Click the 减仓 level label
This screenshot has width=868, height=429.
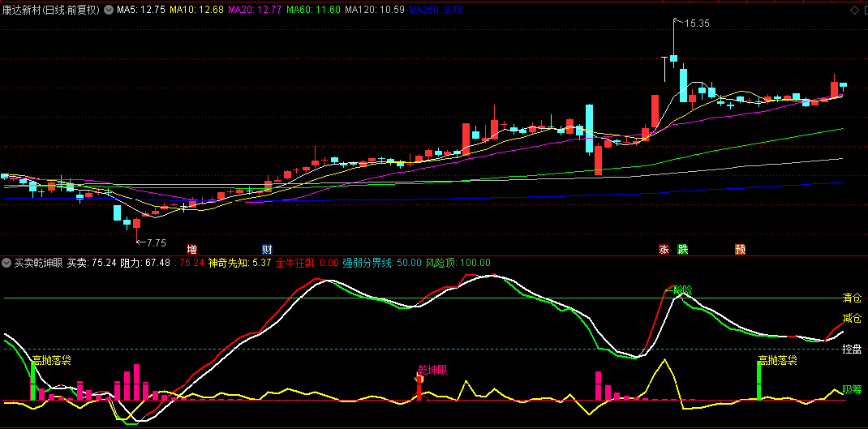852,318
